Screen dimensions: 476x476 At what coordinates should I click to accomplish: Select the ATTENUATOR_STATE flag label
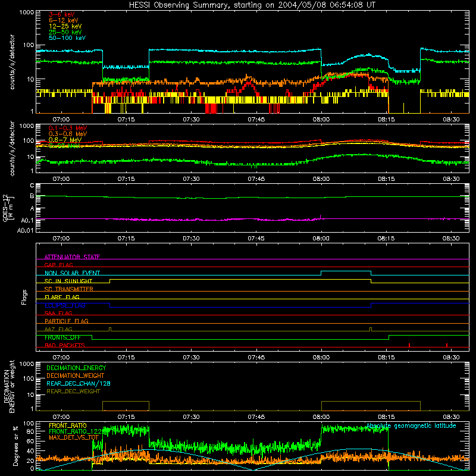(x=72, y=257)
